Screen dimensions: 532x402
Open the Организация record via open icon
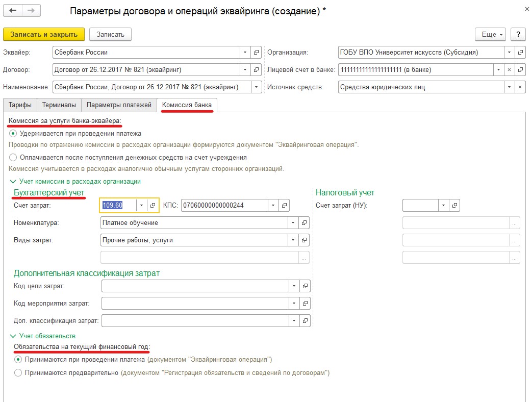pos(520,52)
